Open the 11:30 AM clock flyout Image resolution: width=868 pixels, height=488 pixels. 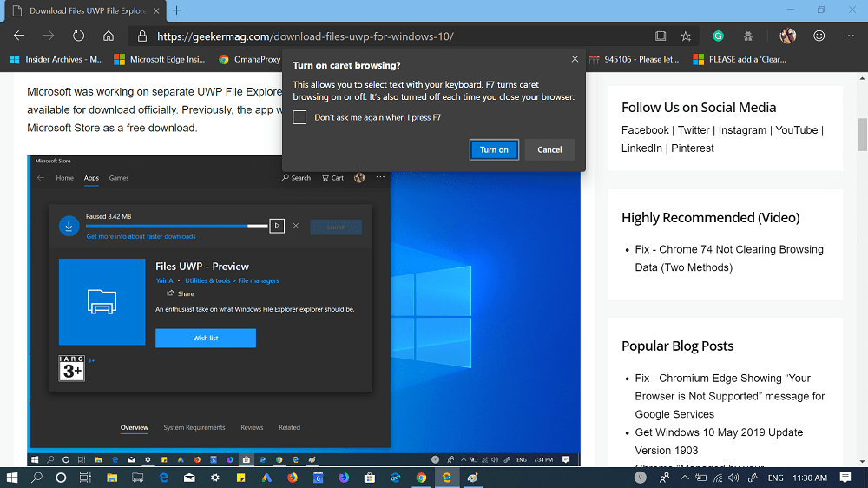click(x=810, y=478)
